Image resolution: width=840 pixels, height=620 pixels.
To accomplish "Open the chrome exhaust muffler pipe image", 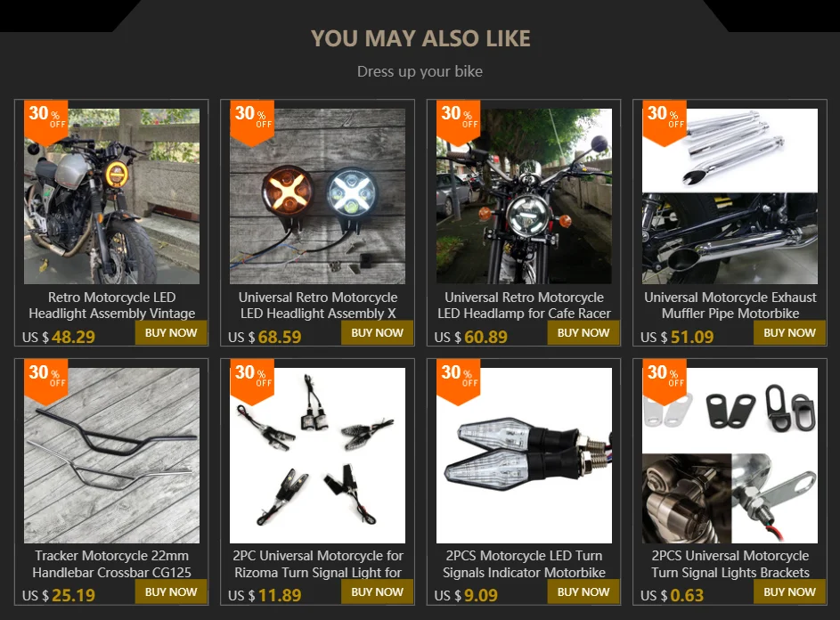I will click(730, 196).
